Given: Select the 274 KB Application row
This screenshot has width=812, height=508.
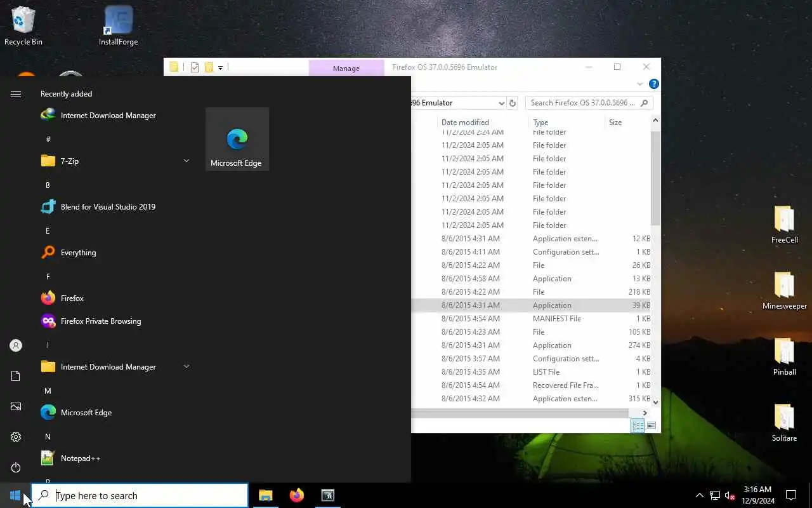Looking at the screenshot, I should point(531,345).
